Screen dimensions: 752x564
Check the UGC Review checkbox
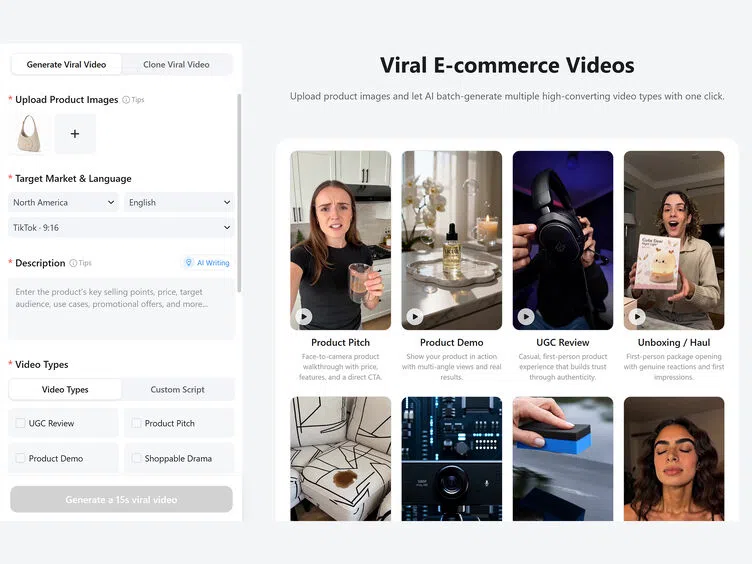tap(20, 423)
